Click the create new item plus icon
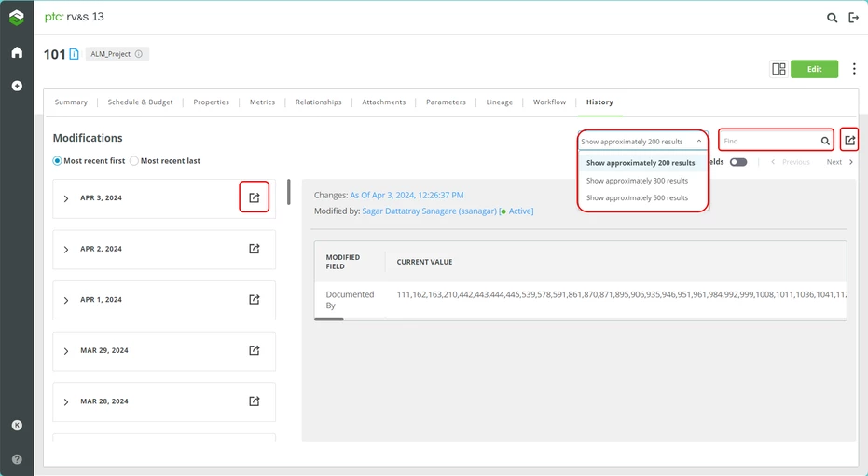868x476 pixels. 17,86
